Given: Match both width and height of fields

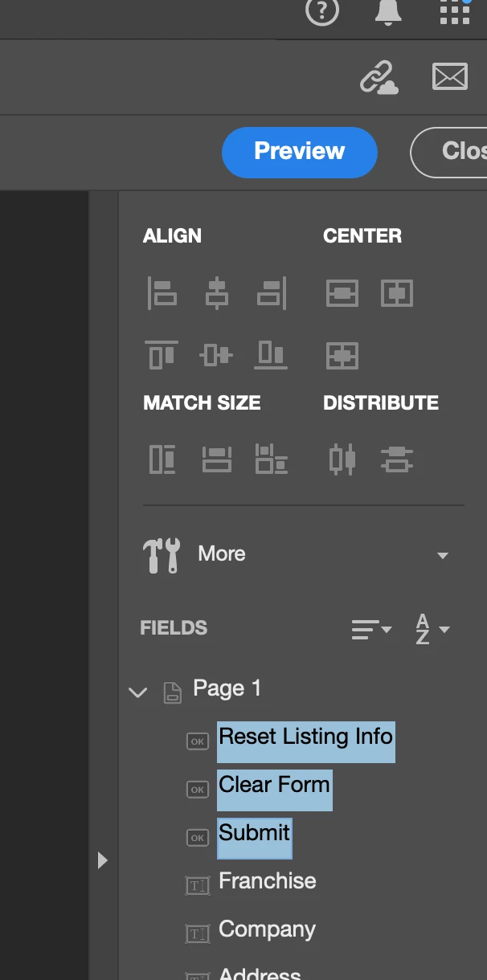Looking at the screenshot, I should (272, 459).
